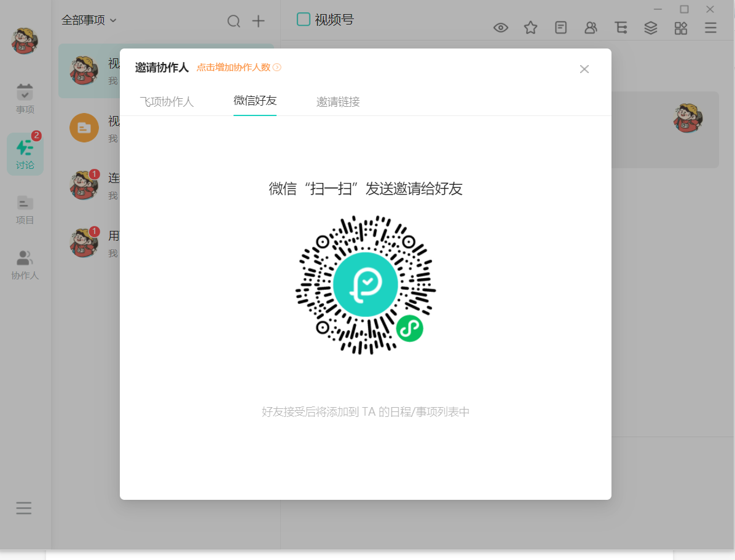Open the hamburger menu in toolbar

click(x=710, y=28)
